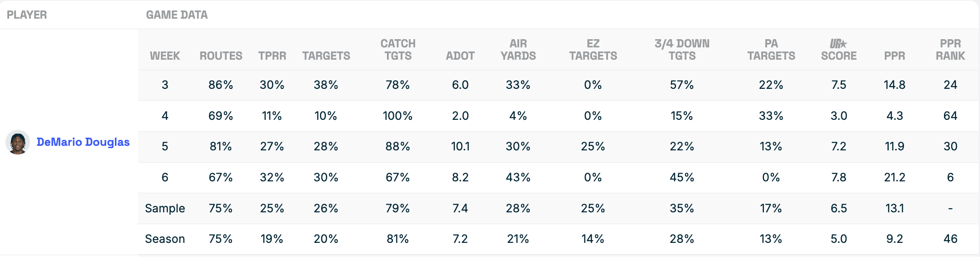Click the ADOT column header
The image size is (980, 257).
pyautogui.click(x=460, y=56)
